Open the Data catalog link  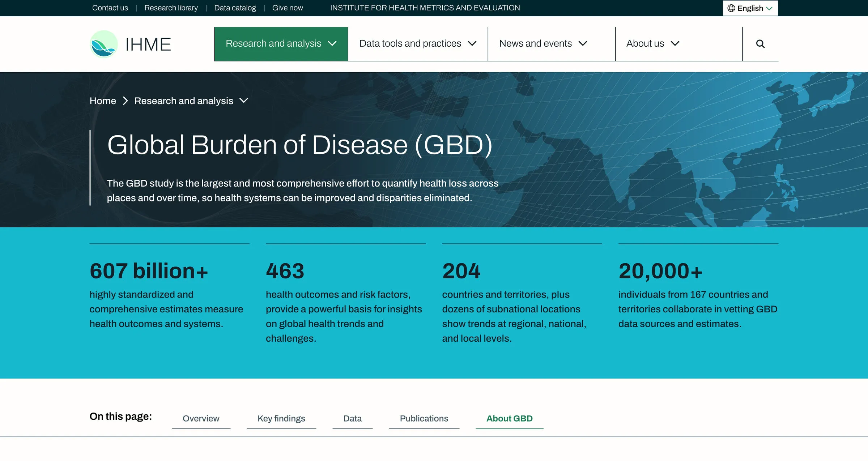(235, 8)
